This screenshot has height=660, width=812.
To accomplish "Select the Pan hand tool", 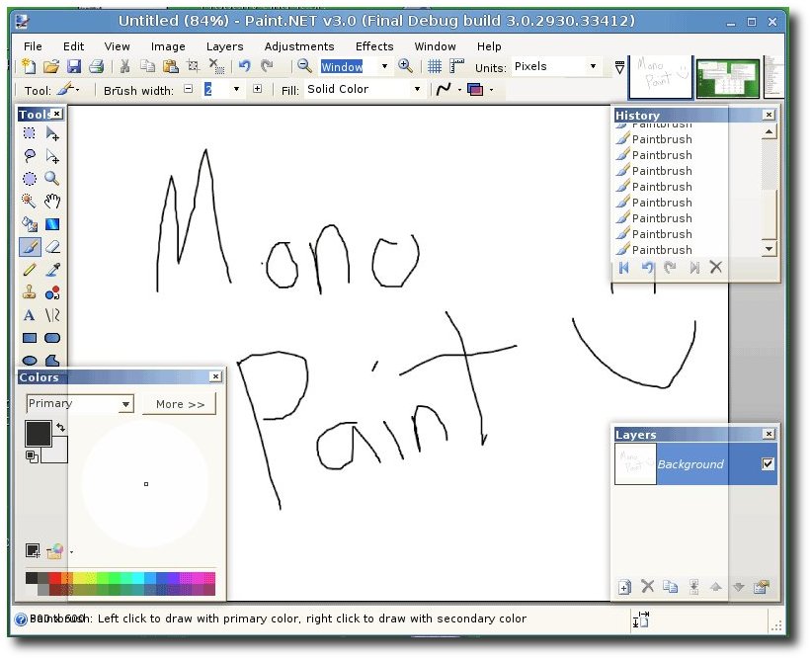I will [52, 201].
